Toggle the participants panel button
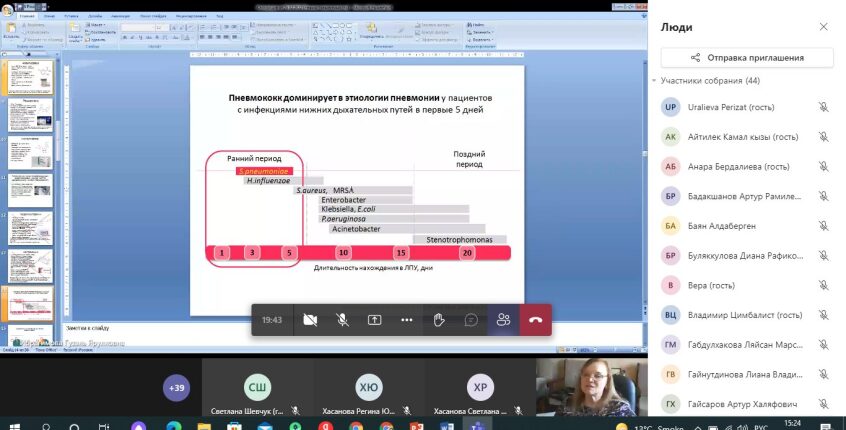The image size is (846, 430). click(503, 320)
